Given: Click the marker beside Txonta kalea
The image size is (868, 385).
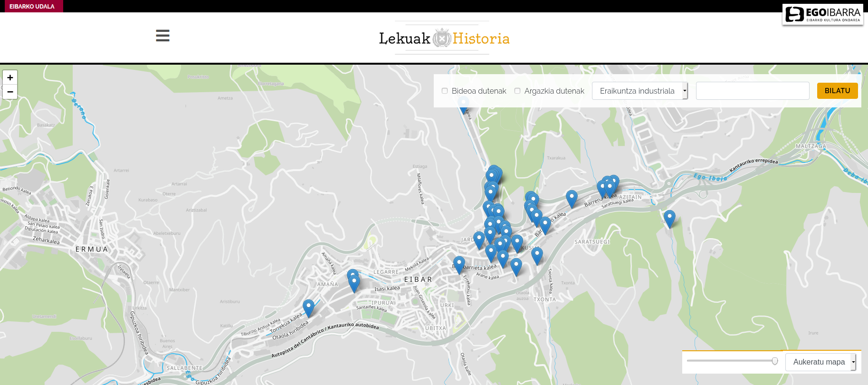Looking at the screenshot, I should point(537,255).
